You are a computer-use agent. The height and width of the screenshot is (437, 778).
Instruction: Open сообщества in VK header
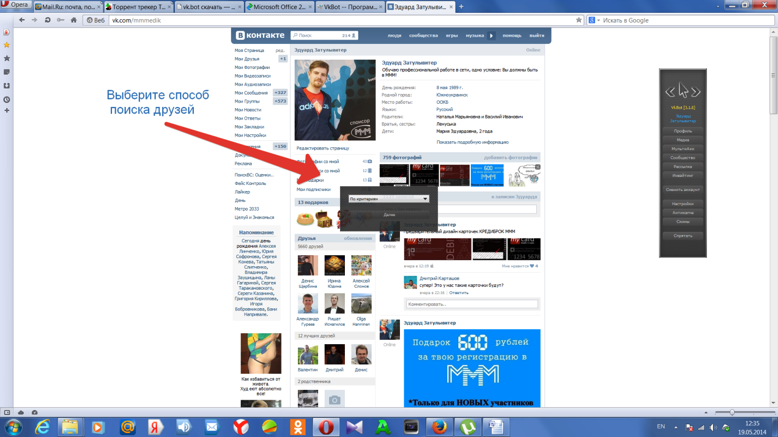click(423, 36)
